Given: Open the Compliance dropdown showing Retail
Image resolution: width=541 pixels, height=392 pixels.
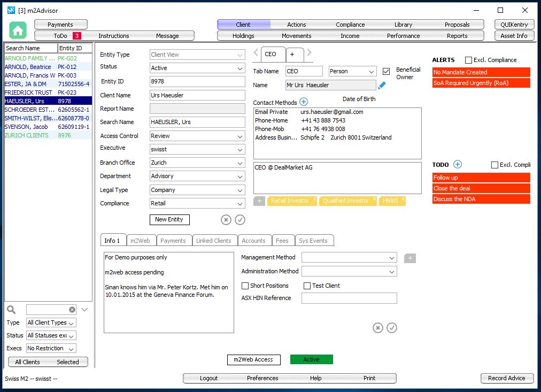Looking at the screenshot, I should coord(197,204).
